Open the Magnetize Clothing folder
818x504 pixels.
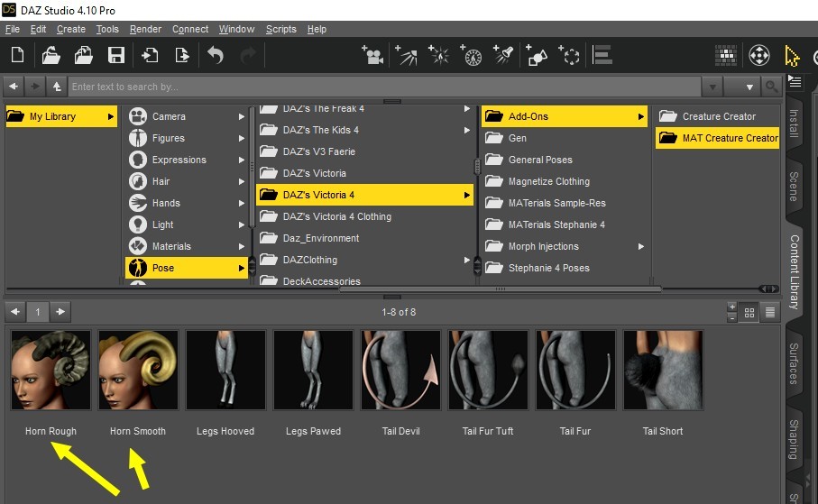(564, 181)
